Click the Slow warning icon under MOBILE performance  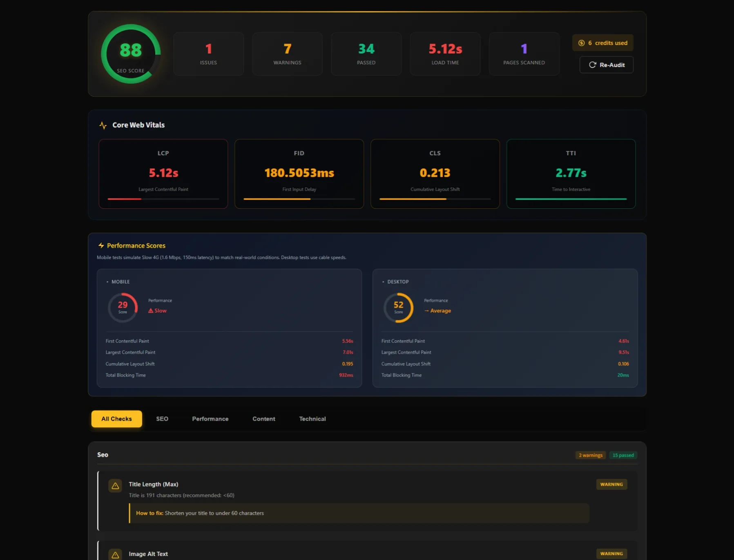pos(151,310)
